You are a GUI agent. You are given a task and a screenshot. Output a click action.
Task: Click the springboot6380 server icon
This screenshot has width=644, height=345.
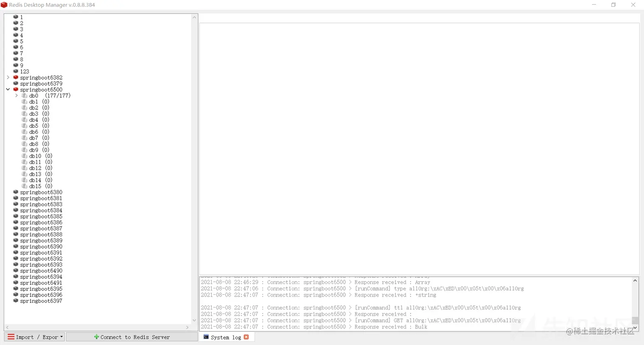[x=16, y=192]
